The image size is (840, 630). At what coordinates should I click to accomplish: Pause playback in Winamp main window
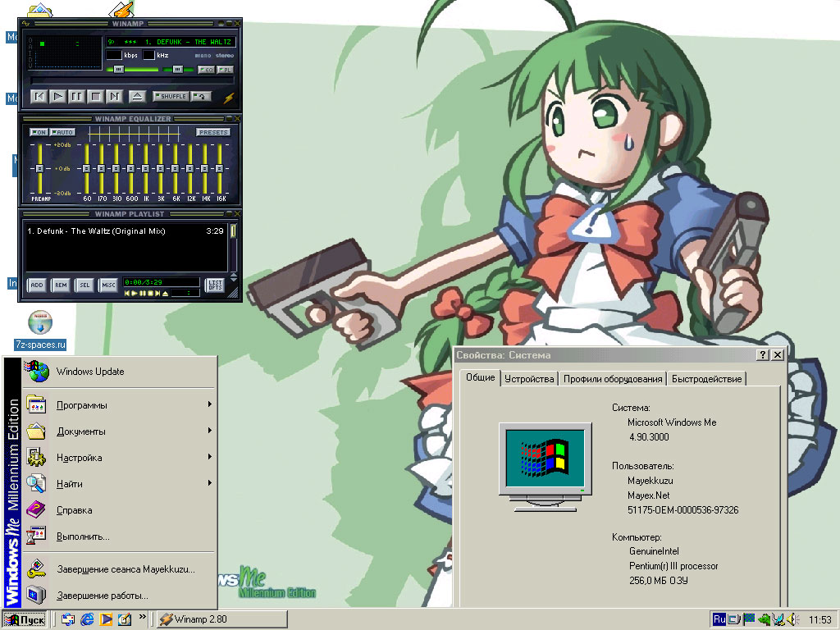(x=76, y=97)
